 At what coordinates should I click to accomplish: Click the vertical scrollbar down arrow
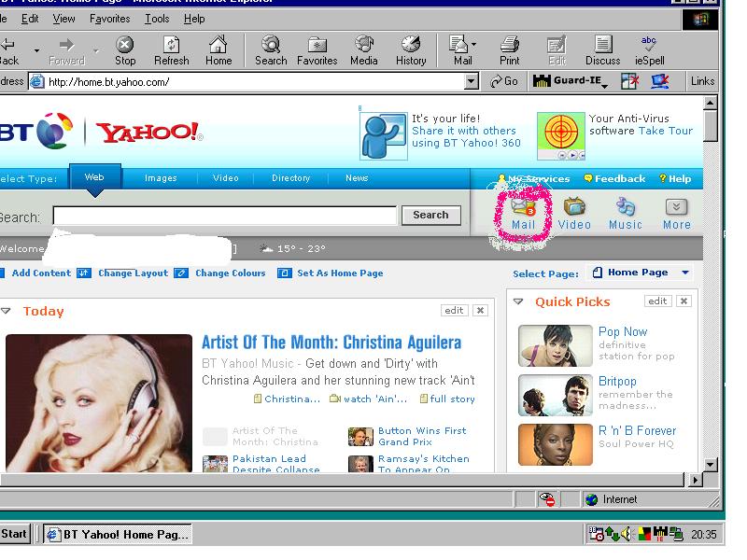[710, 465]
